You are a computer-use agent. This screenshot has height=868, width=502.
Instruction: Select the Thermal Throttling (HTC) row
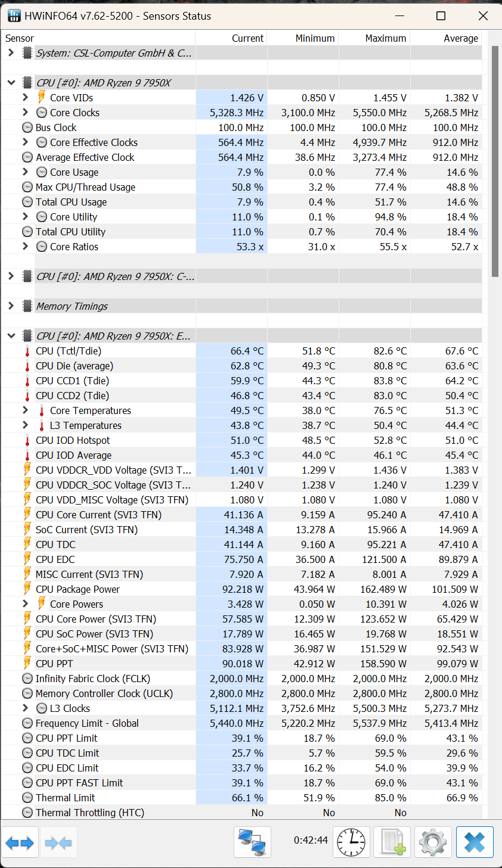89,812
